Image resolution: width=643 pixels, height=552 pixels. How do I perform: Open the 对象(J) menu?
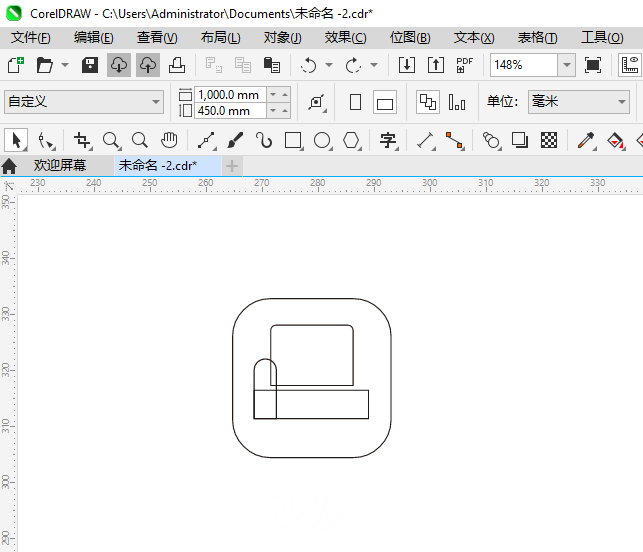coord(283,38)
